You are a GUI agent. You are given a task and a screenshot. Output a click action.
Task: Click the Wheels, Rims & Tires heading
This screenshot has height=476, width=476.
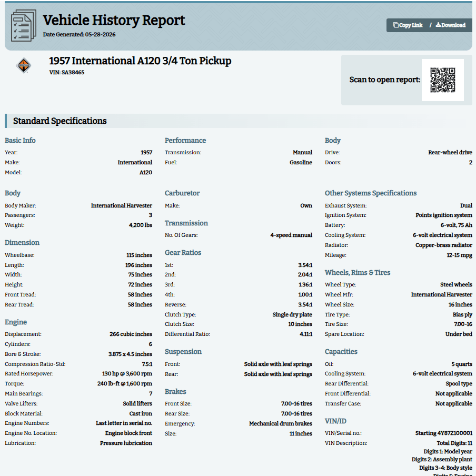358,273
